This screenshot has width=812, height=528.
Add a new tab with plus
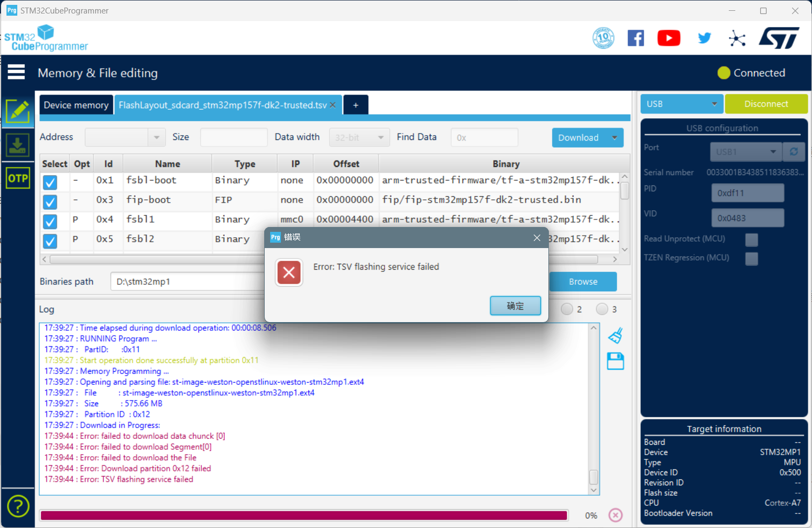355,105
